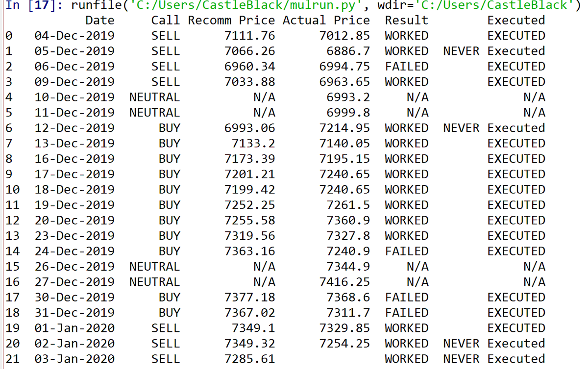Screen dimensions: 588x369
Task: Click recomm price 7201.21
Action: coord(250,174)
